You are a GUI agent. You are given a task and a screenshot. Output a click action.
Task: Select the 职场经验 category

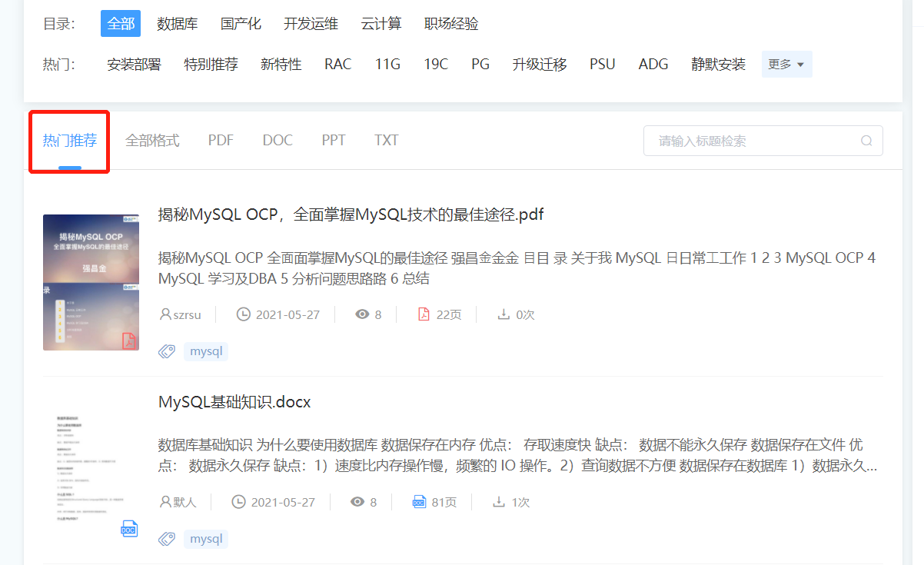click(450, 24)
